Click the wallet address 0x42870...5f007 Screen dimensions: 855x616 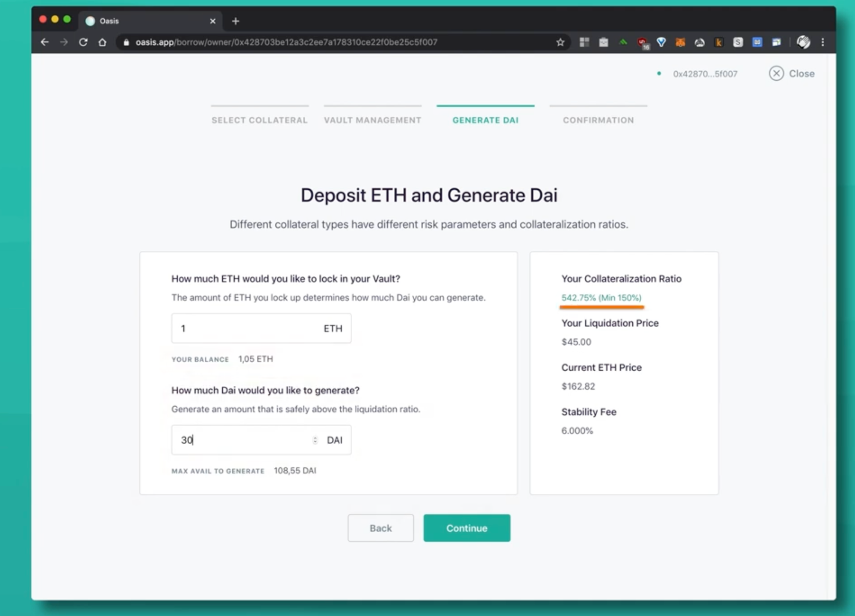[x=705, y=74]
